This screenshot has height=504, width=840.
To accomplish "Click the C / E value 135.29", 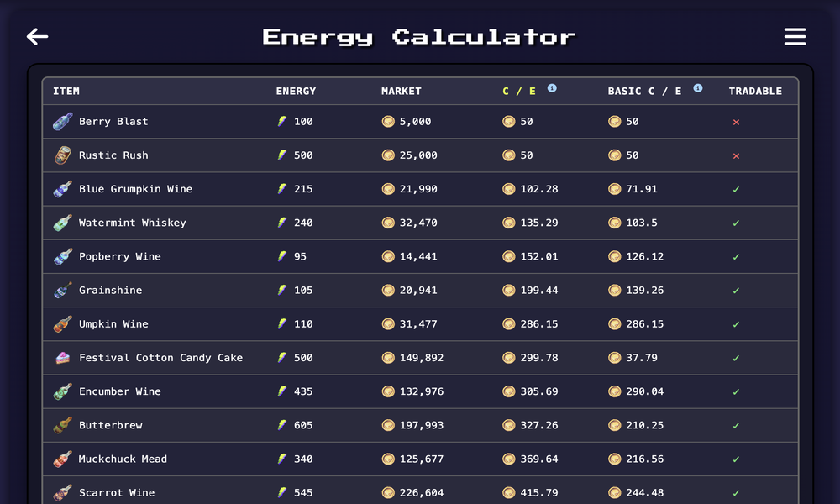I will (539, 223).
